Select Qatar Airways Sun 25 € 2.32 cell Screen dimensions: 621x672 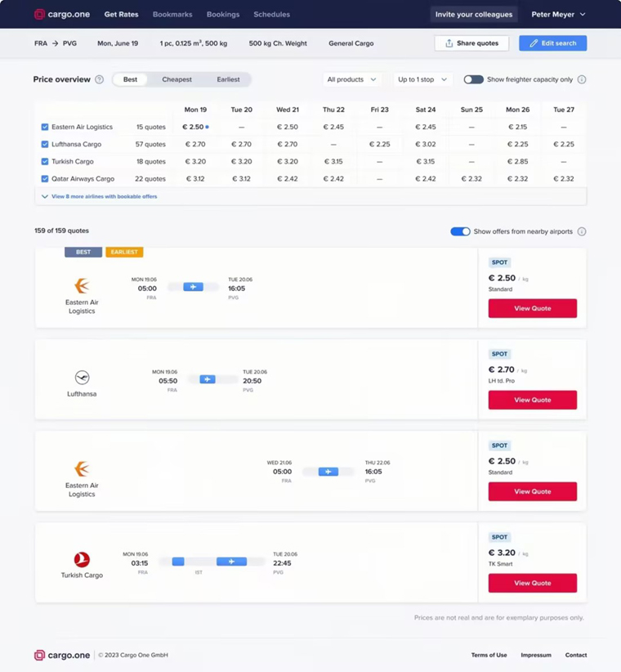(471, 179)
